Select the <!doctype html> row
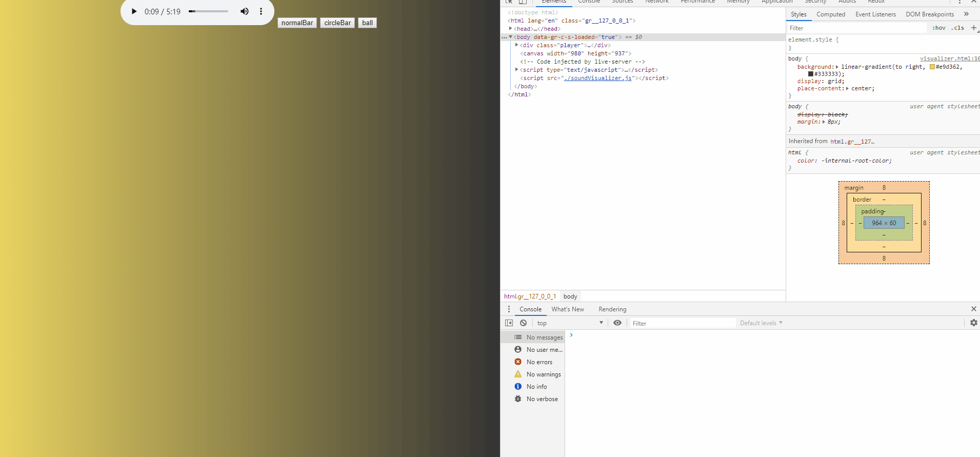This screenshot has width=980, height=457. coord(643,12)
